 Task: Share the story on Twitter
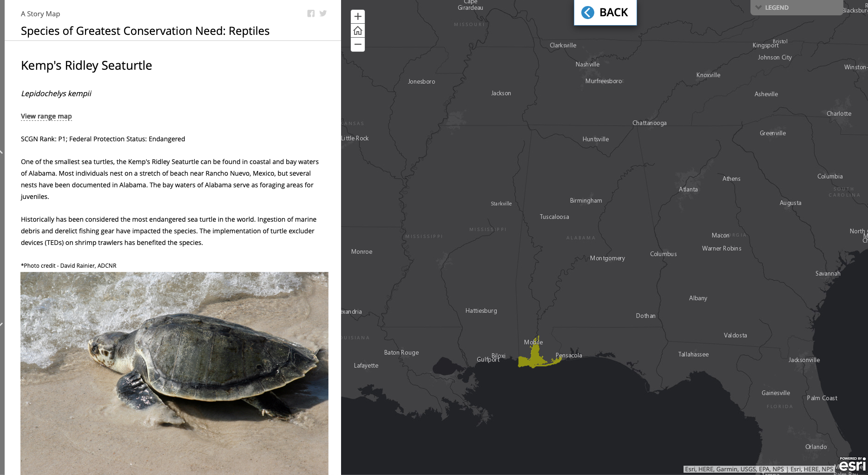click(323, 13)
